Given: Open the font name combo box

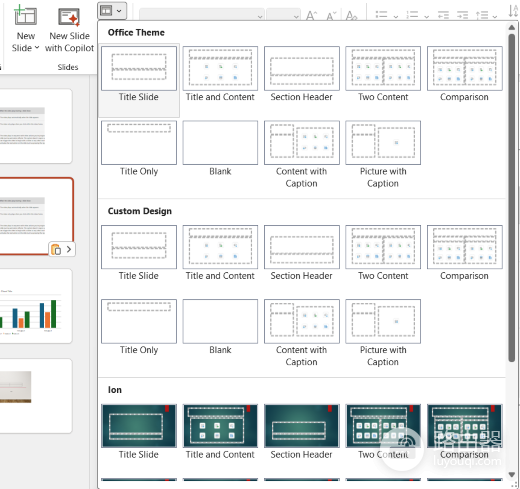Looking at the screenshot, I should pyautogui.click(x=202, y=15).
